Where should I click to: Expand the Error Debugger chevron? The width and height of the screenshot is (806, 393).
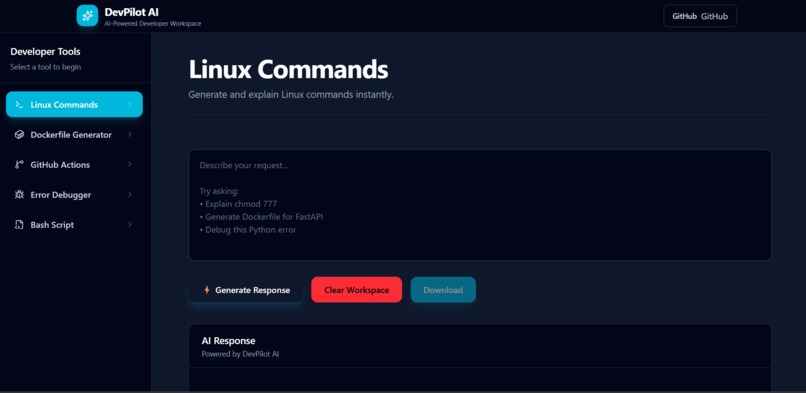click(x=130, y=195)
